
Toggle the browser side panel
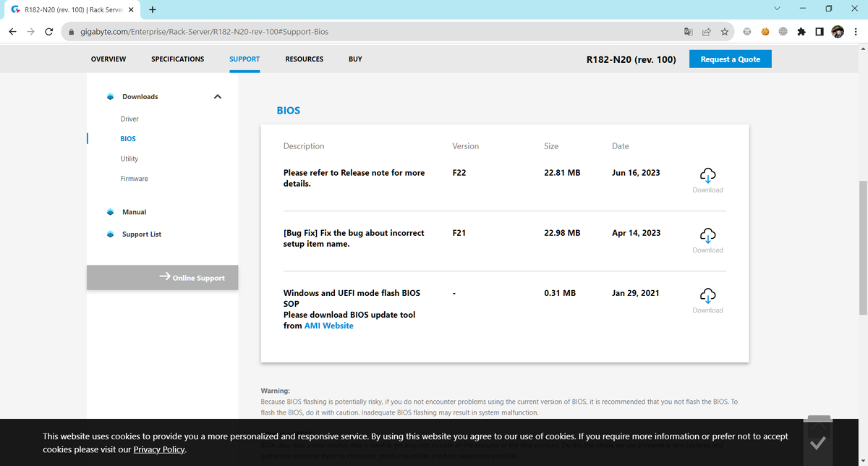[x=820, y=32]
